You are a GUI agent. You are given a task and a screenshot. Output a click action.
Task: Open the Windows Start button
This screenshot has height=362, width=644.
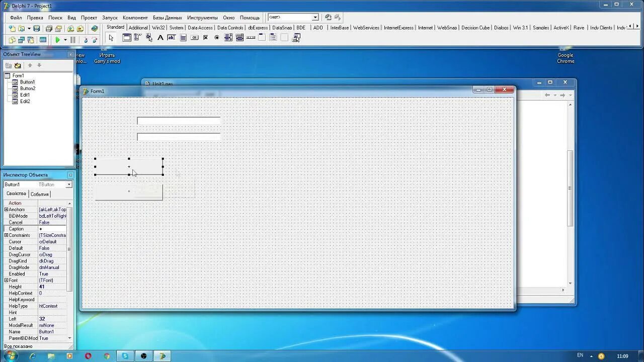10,355
